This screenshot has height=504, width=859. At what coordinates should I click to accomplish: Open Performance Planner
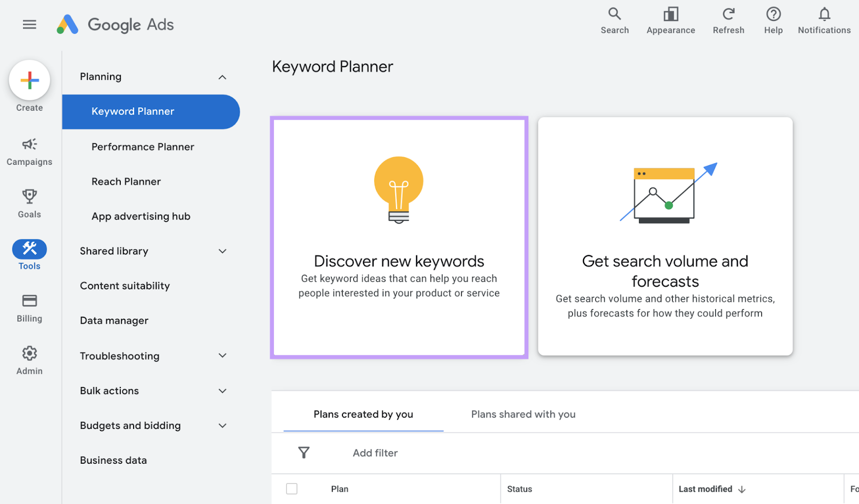coord(142,147)
